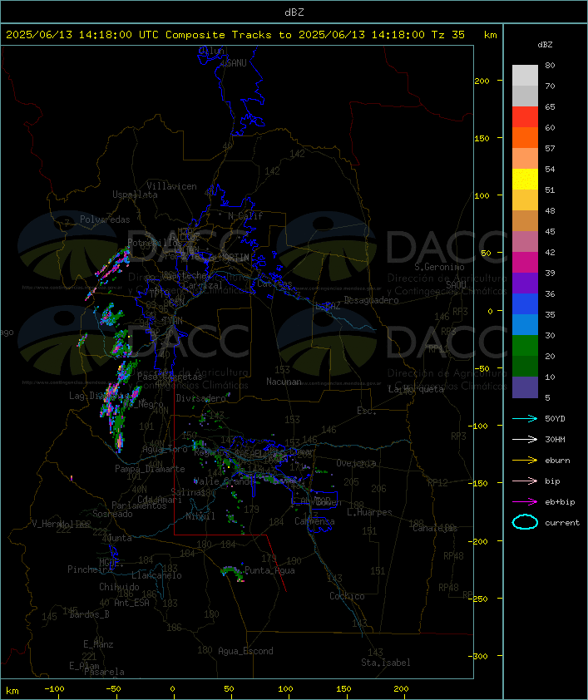Click the Chihuido map label
This screenshot has width=588, height=700.
[119, 587]
